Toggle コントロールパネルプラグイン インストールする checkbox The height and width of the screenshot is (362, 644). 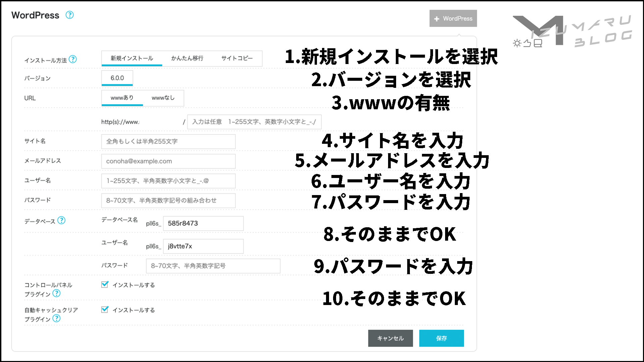coord(105,285)
